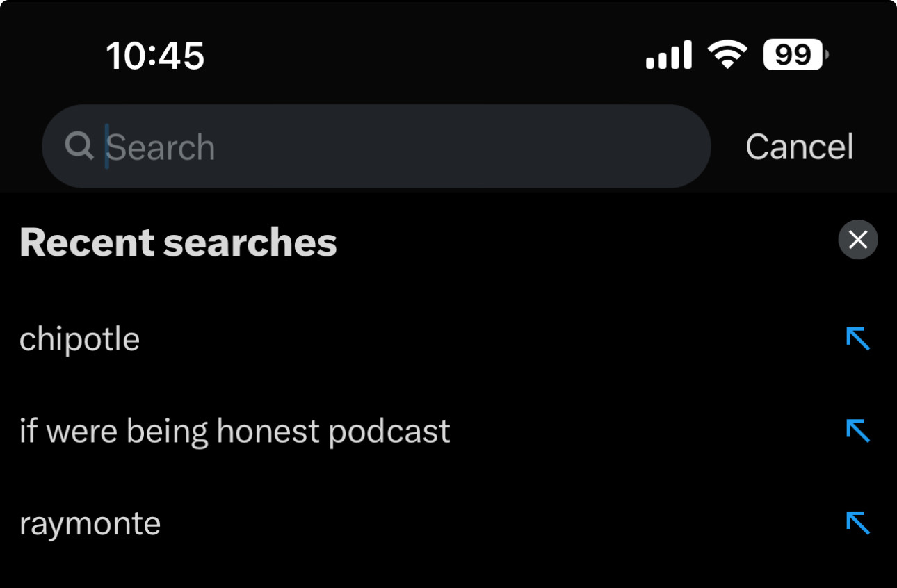This screenshot has width=897, height=588.
Task: Cancel the search
Action: point(799,147)
